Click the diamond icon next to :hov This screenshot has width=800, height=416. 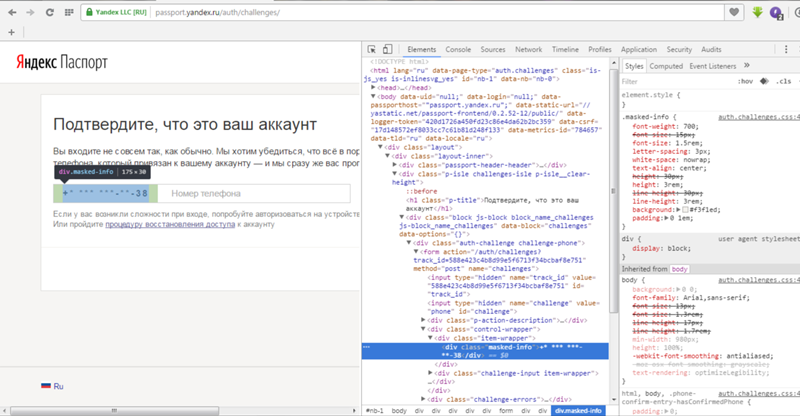[764, 81]
